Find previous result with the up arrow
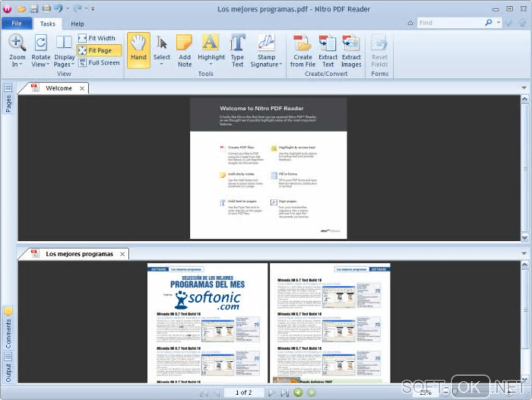532x400 pixels. 522,23
